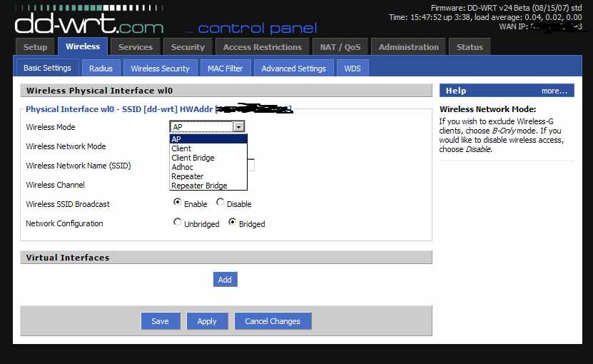
Task: Pick Repeater Bridge wireless mode
Action: [208, 186]
